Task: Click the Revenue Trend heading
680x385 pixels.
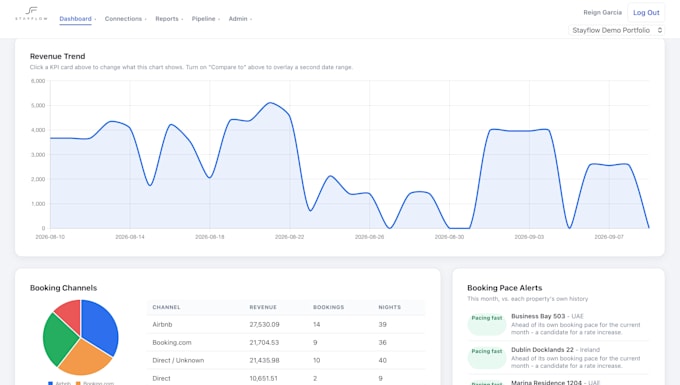Action: [57, 56]
